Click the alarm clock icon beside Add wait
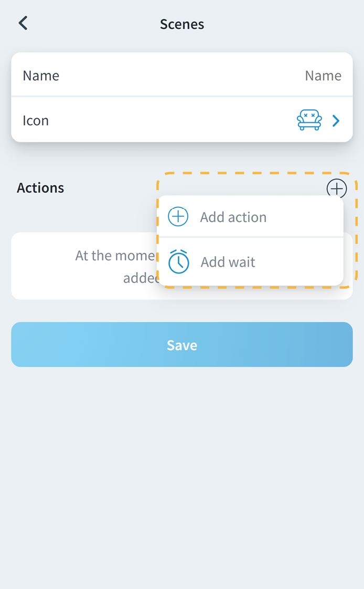364x589 pixels. 178,261
